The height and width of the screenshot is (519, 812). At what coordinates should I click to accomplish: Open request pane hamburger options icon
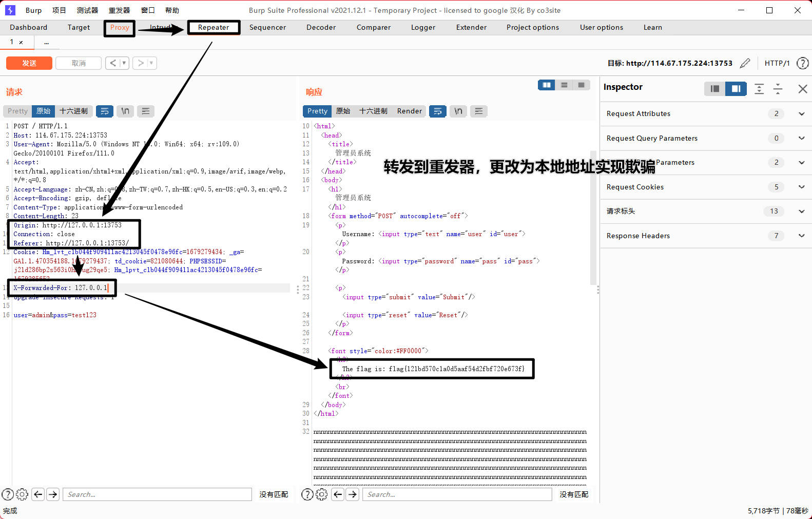(146, 111)
